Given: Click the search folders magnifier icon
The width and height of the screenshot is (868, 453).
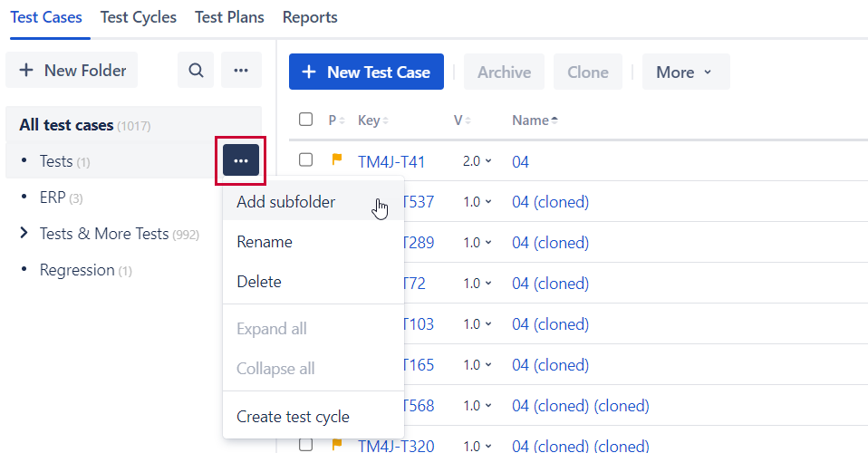Looking at the screenshot, I should 196,70.
